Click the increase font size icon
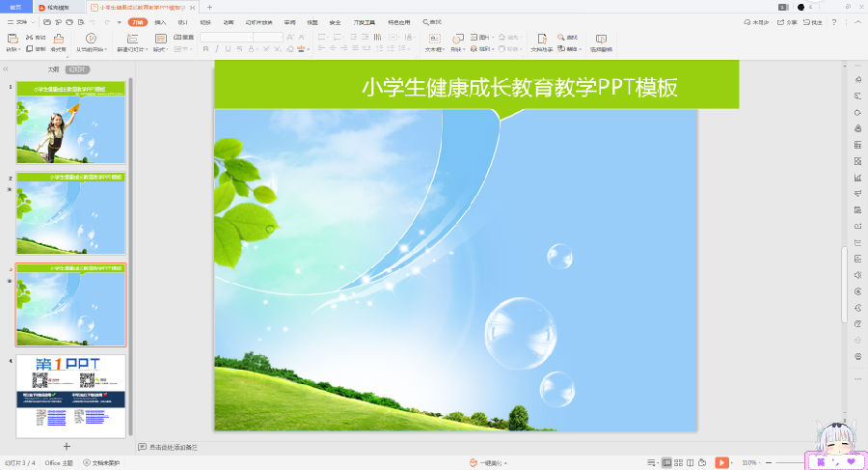The image size is (868, 470). 290,37
